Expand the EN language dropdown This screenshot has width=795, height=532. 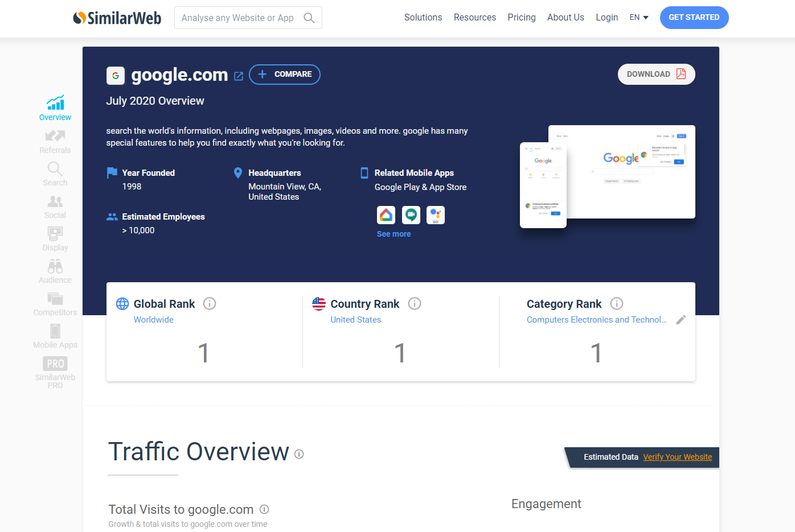click(638, 17)
